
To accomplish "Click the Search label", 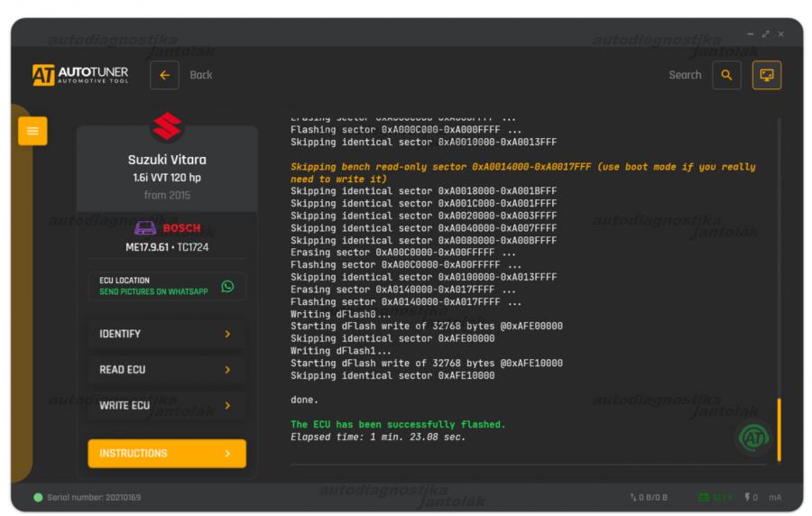I will click(x=685, y=75).
